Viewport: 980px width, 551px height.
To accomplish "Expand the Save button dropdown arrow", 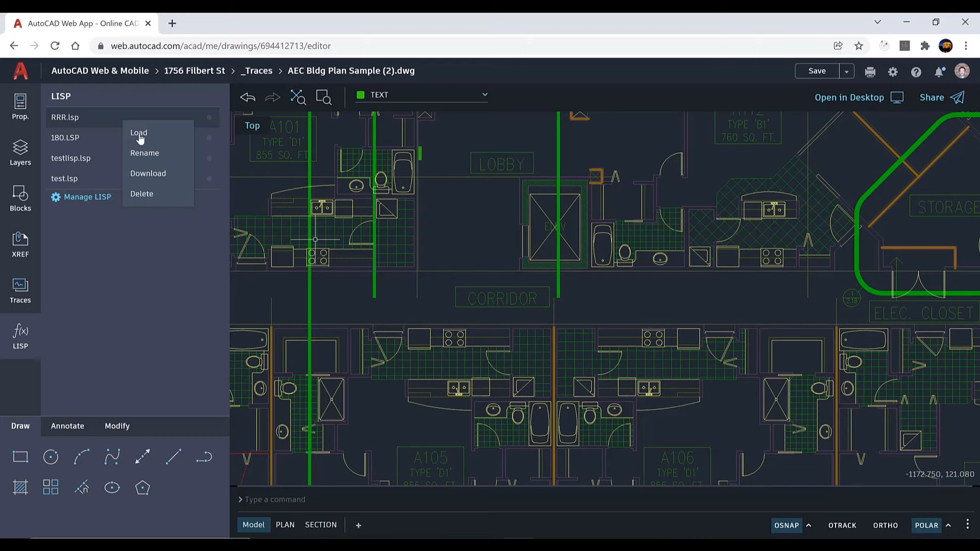I will pos(846,70).
